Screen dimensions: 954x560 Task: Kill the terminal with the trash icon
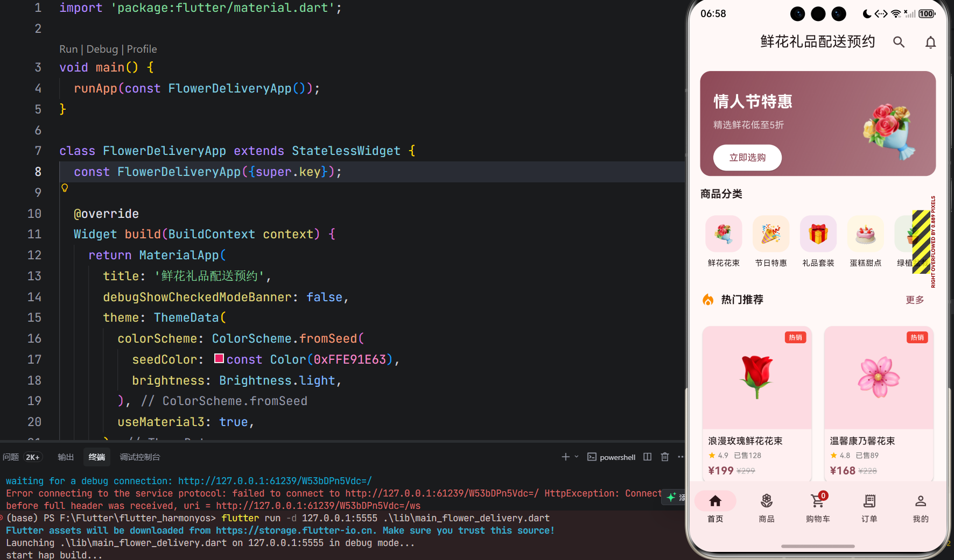pyautogui.click(x=665, y=457)
